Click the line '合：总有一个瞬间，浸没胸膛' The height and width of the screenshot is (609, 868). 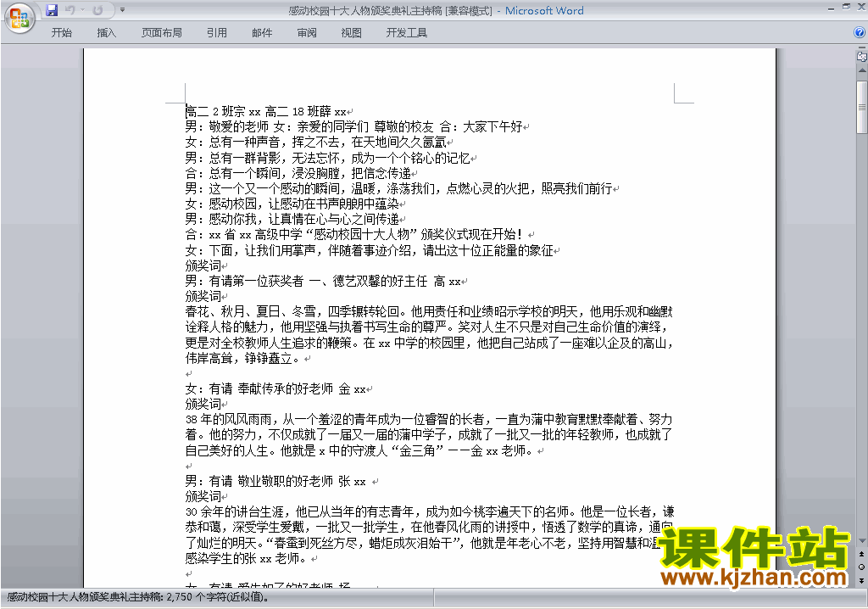tap(301, 173)
